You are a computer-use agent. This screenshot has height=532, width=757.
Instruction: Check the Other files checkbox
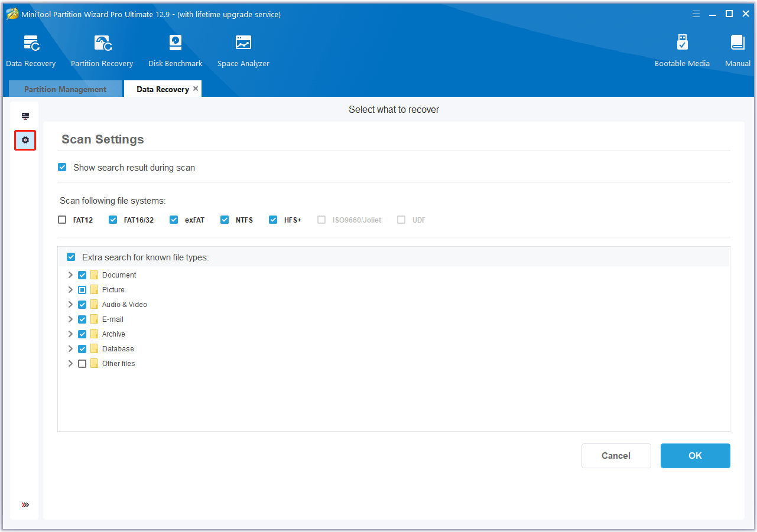(82, 364)
